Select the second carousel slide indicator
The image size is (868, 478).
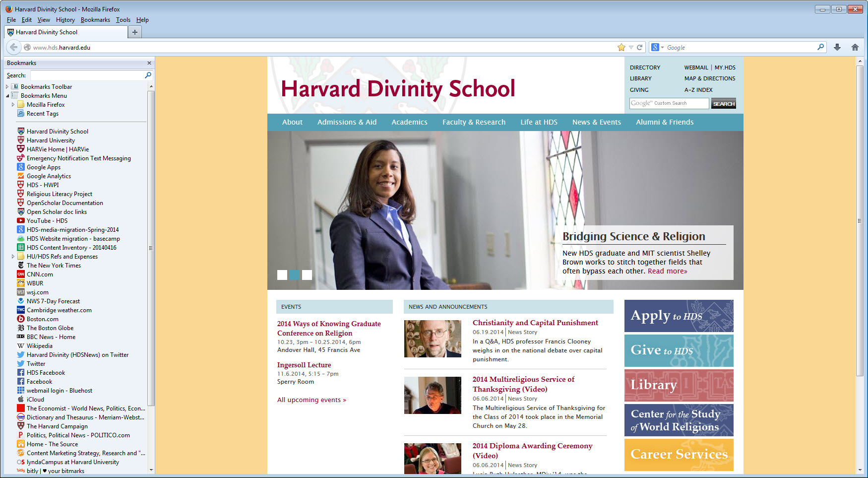[295, 275]
